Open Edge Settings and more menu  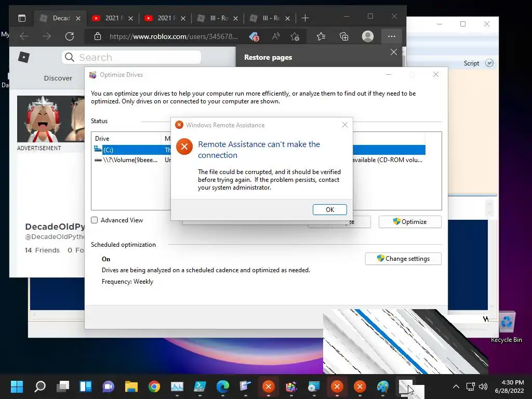[x=392, y=36]
